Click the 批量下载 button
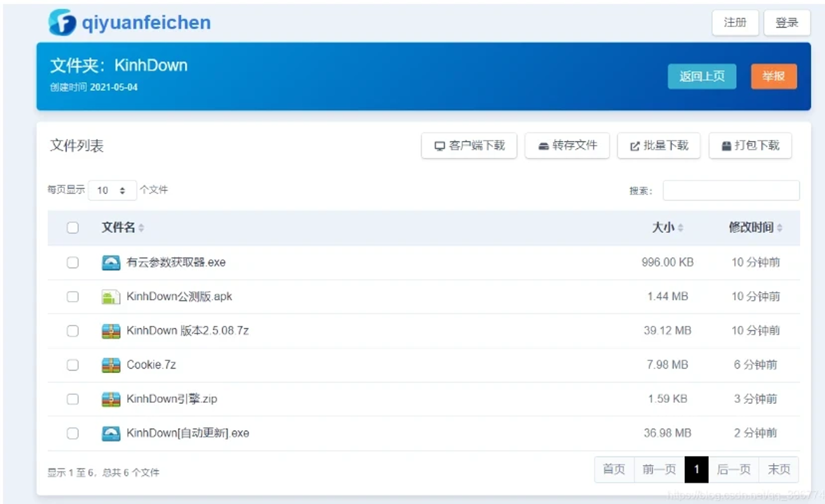Image resolution: width=825 pixels, height=504 pixels. coord(659,145)
